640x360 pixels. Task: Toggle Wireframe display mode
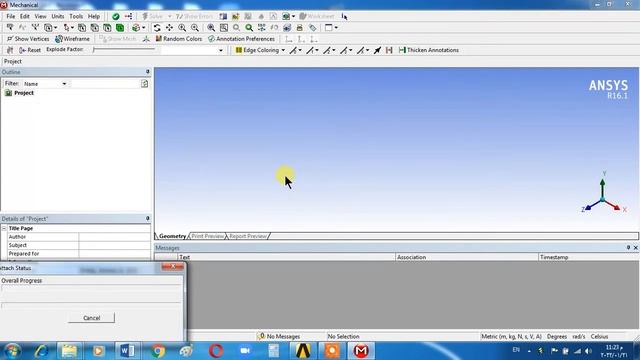coord(72,39)
